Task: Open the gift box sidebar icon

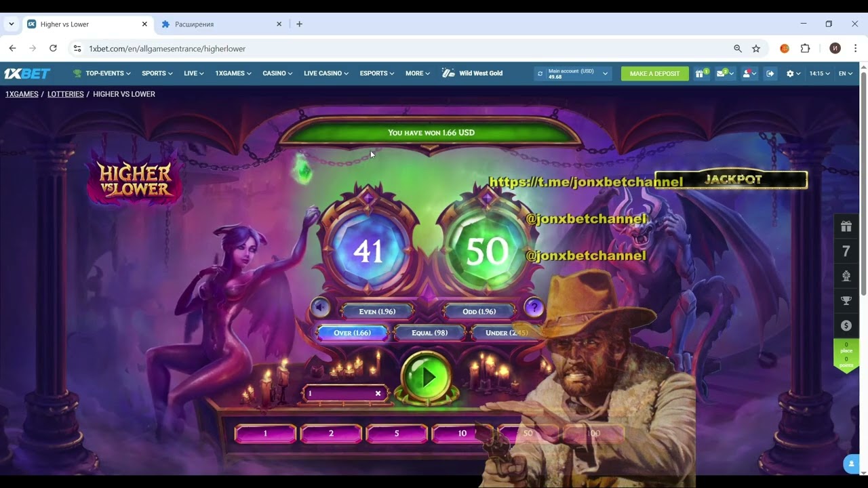Action: pyautogui.click(x=846, y=226)
